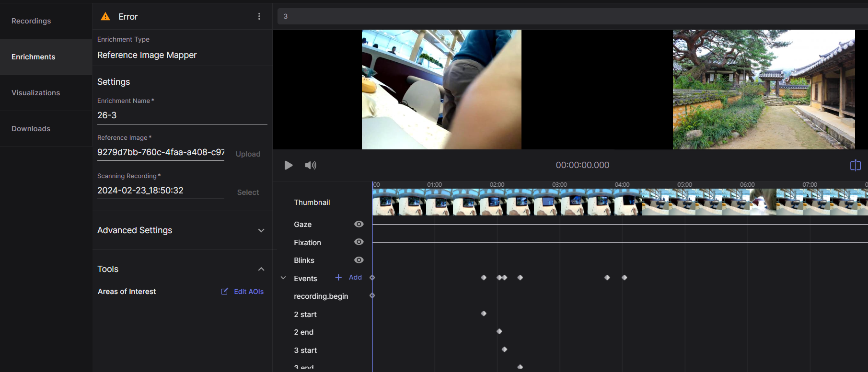Click the Thumbnail track label
Viewport: 868px width, 372px height.
[x=312, y=203]
